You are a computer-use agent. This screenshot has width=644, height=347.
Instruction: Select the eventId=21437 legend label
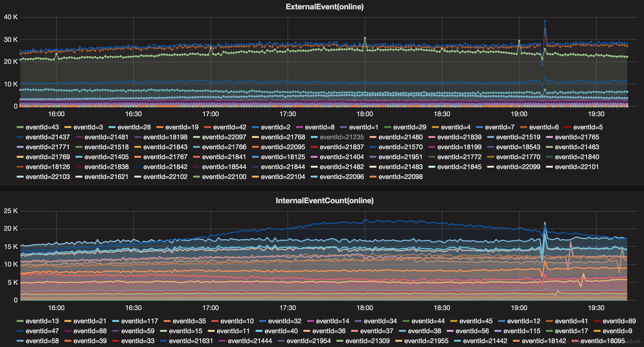point(48,137)
